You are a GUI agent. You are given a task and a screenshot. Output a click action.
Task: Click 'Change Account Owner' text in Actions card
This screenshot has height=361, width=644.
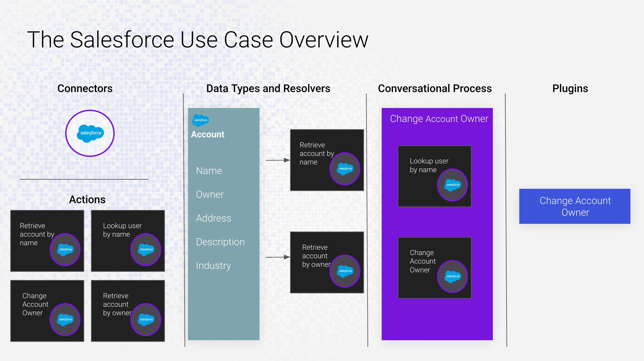point(35,304)
